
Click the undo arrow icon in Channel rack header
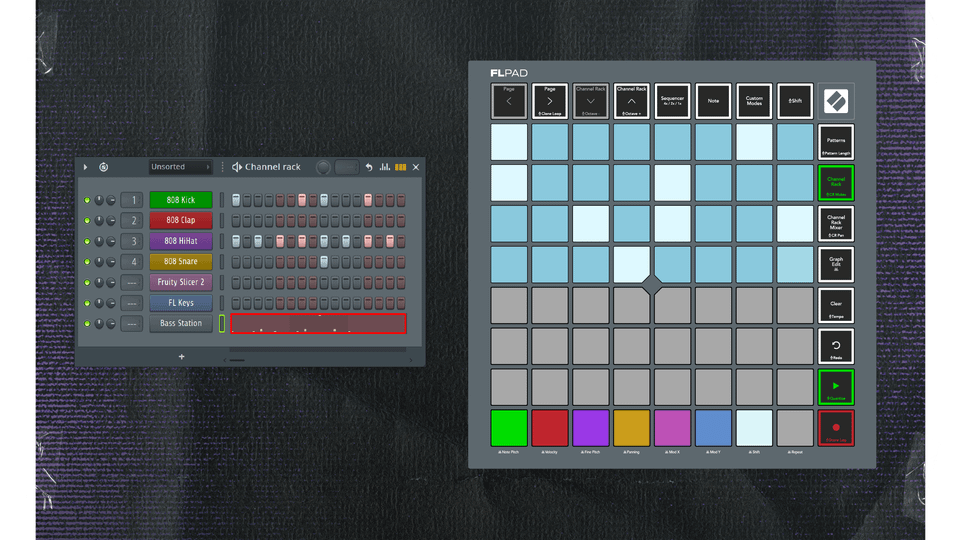(x=369, y=167)
